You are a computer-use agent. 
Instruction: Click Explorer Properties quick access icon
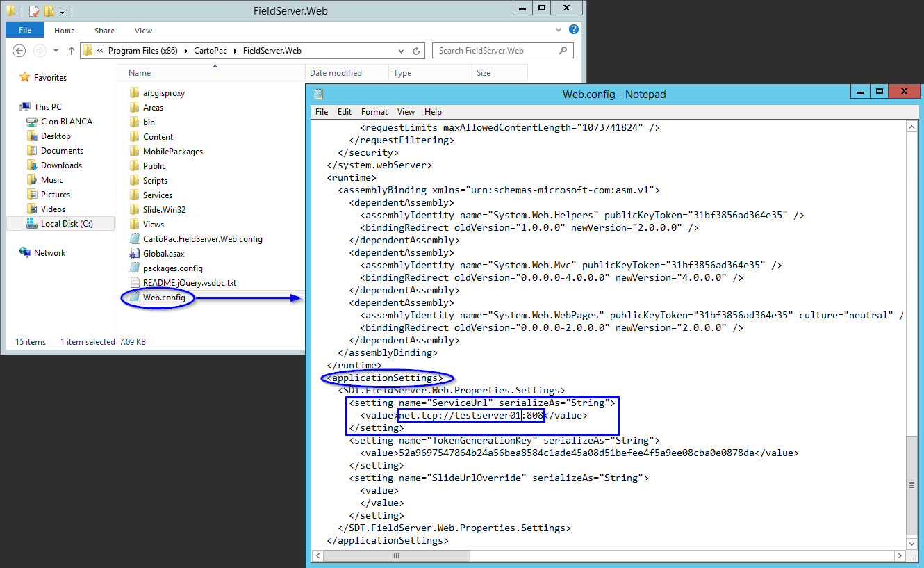[33, 10]
